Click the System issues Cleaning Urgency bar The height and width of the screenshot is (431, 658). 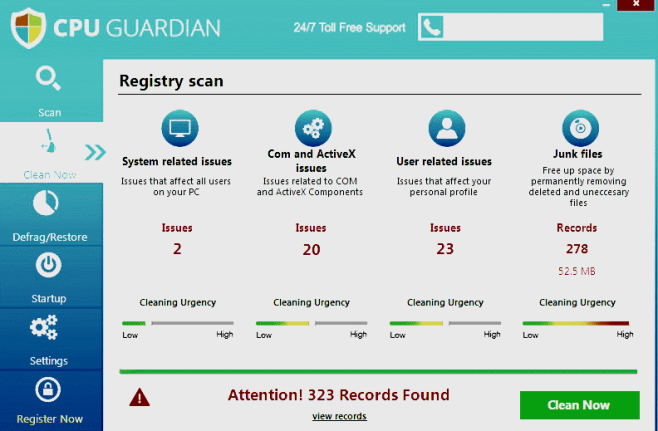coord(177,323)
